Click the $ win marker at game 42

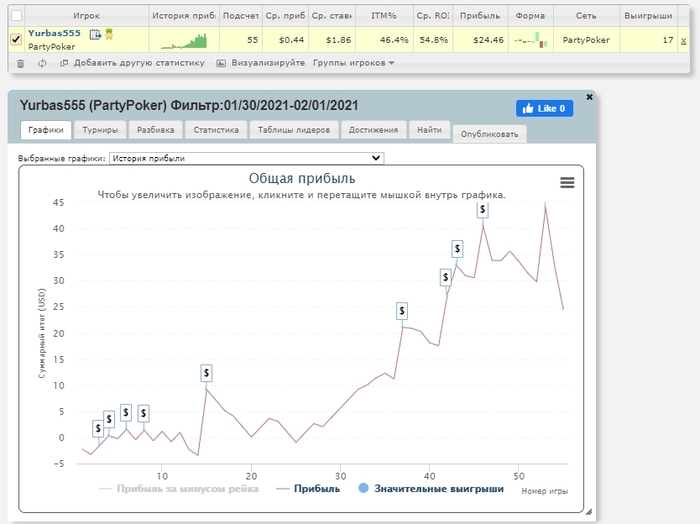[x=445, y=277]
